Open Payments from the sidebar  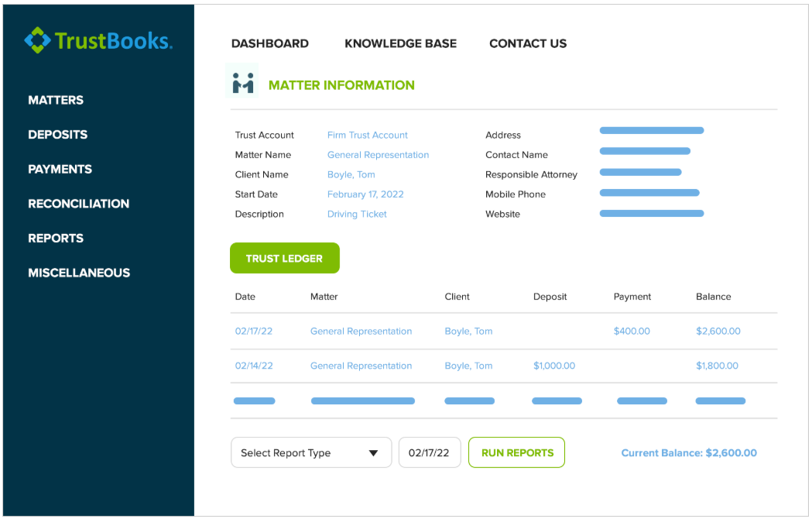tap(60, 169)
